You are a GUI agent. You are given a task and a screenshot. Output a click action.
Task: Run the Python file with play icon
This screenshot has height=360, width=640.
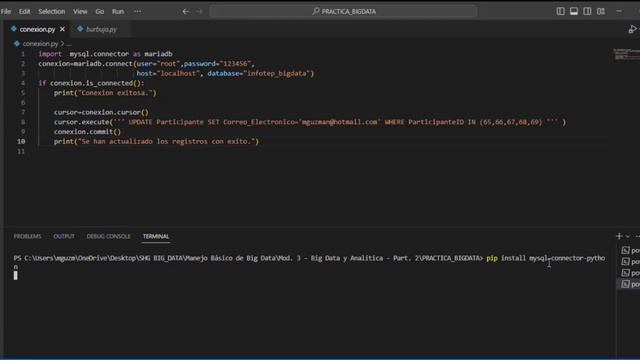coord(632,29)
